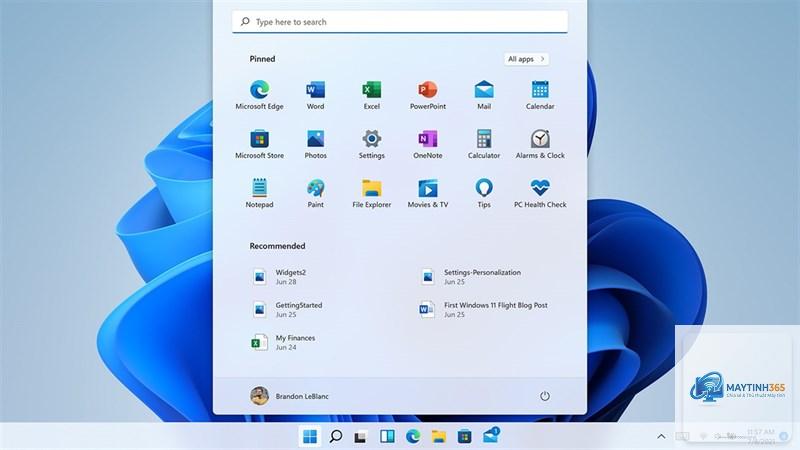Click Brandon LeBlanc's profile picture

(x=259, y=396)
